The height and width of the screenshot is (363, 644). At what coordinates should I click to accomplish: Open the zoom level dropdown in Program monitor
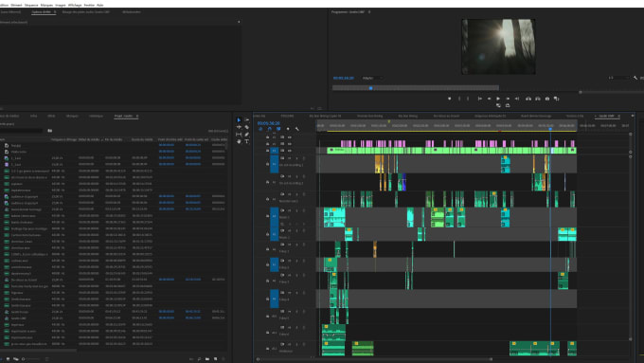click(x=372, y=78)
